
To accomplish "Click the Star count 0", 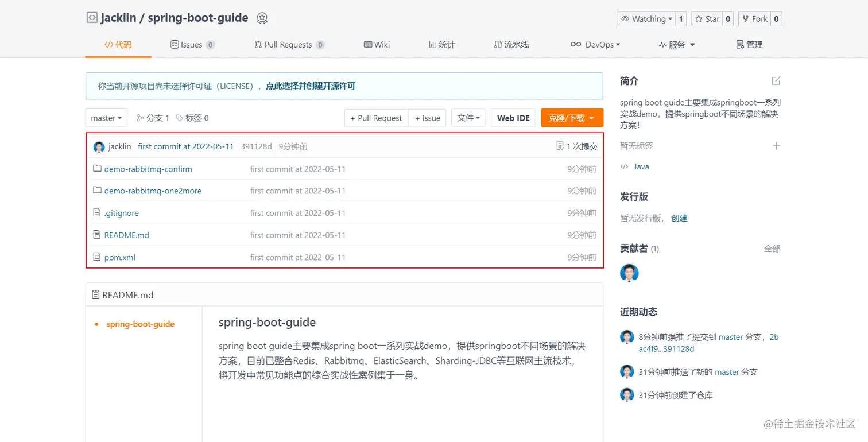I will [728, 19].
